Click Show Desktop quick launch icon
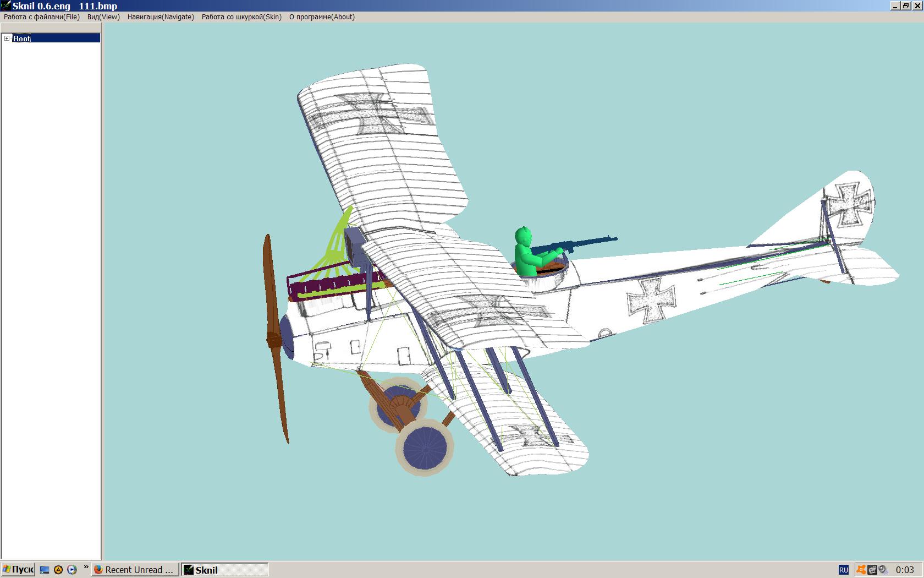 [x=45, y=570]
